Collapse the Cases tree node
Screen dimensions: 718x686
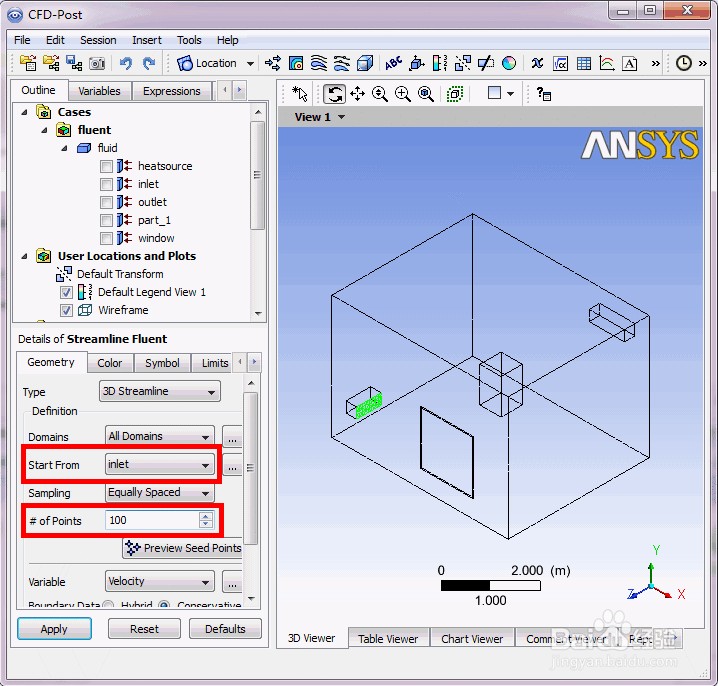(24, 112)
